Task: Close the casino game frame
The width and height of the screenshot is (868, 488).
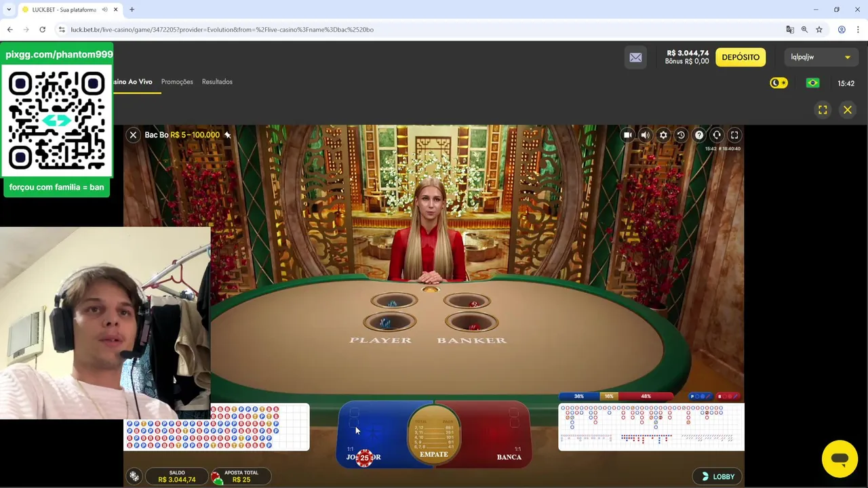Action: click(x=848, y=110)
